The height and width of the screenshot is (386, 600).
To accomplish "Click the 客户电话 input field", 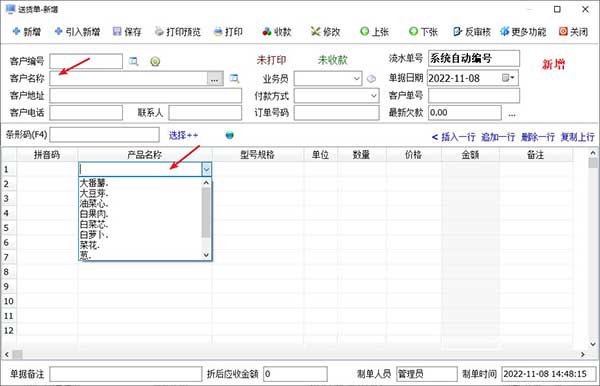I will tap(86, 113).
